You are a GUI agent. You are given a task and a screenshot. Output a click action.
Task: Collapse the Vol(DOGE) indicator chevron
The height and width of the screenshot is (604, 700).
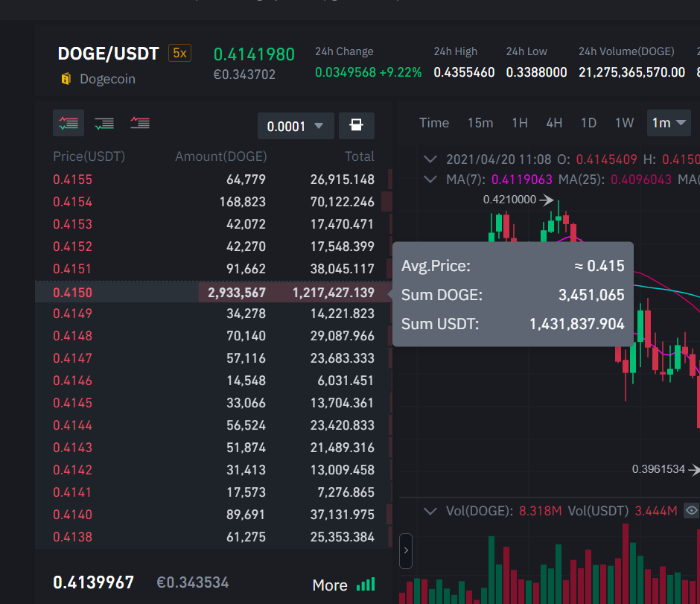[430, 511]
